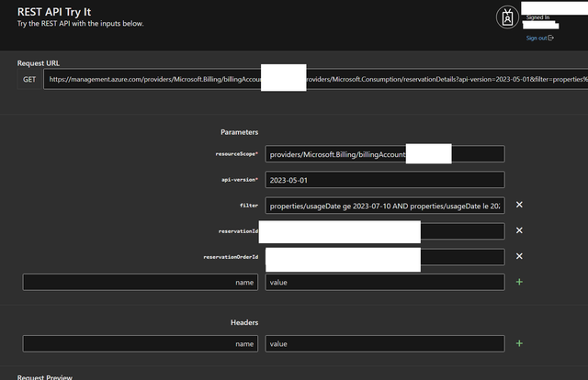This screenshot has height=380, width=588.
Task: Click the signed-in user badge icon
Action: (x=507, y=17)
